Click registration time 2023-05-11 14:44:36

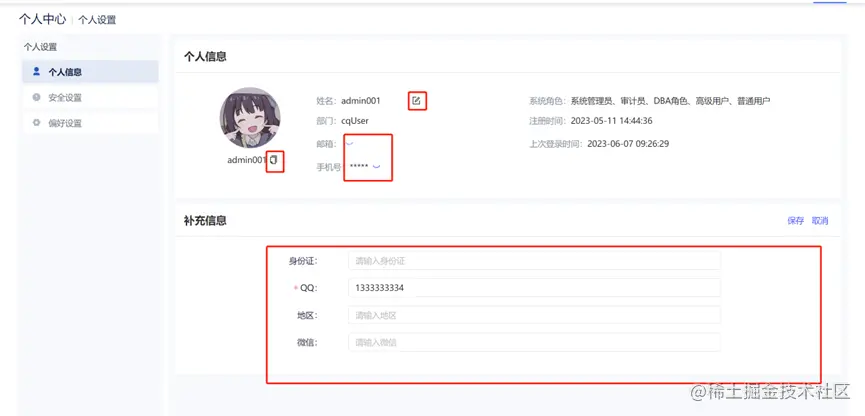(612, 121)
